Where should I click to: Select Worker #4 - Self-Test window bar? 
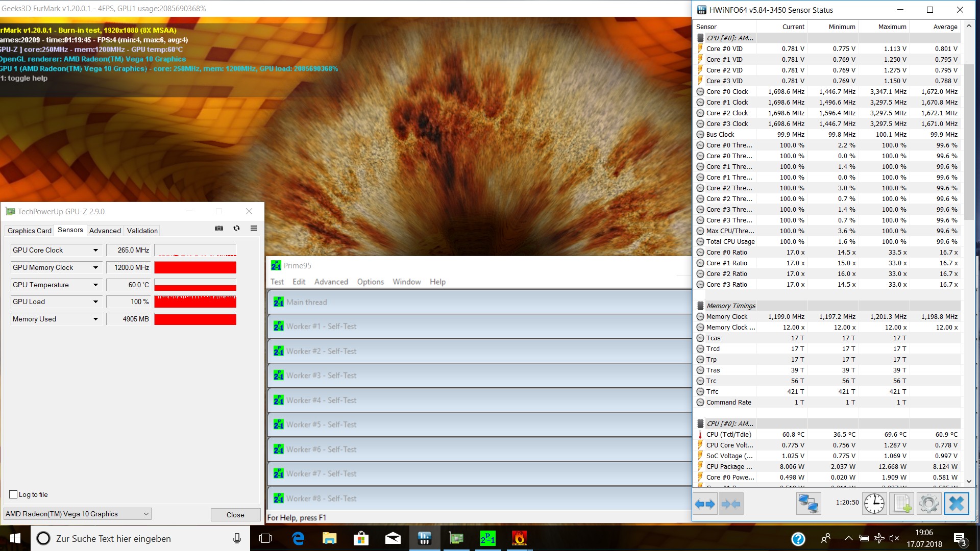(x=480, y=400)
